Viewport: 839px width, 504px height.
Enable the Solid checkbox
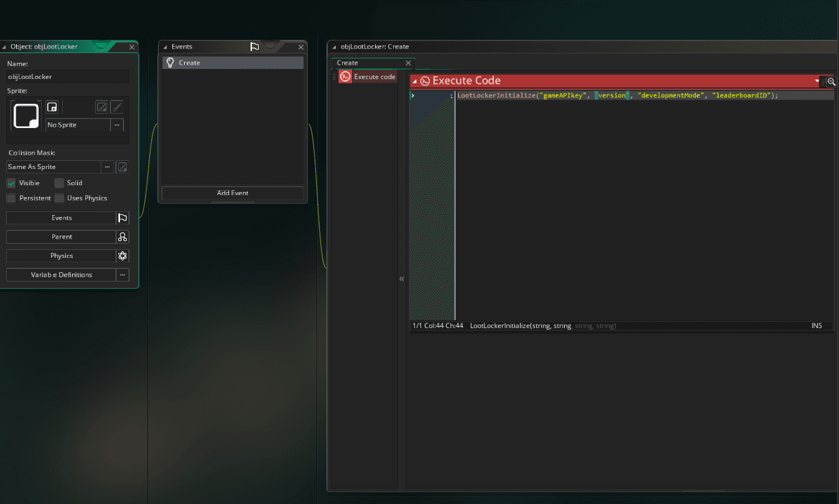point(59,183)
